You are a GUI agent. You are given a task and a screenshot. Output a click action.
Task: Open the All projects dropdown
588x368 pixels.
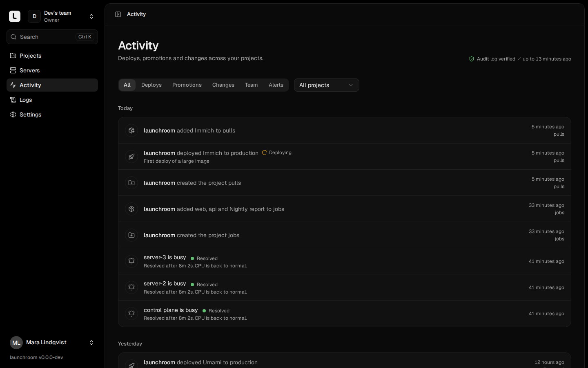pos(327,85)
